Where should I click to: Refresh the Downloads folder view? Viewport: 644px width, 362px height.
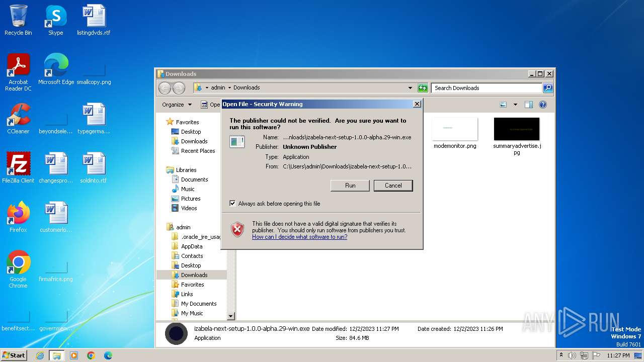coord(423,88)
